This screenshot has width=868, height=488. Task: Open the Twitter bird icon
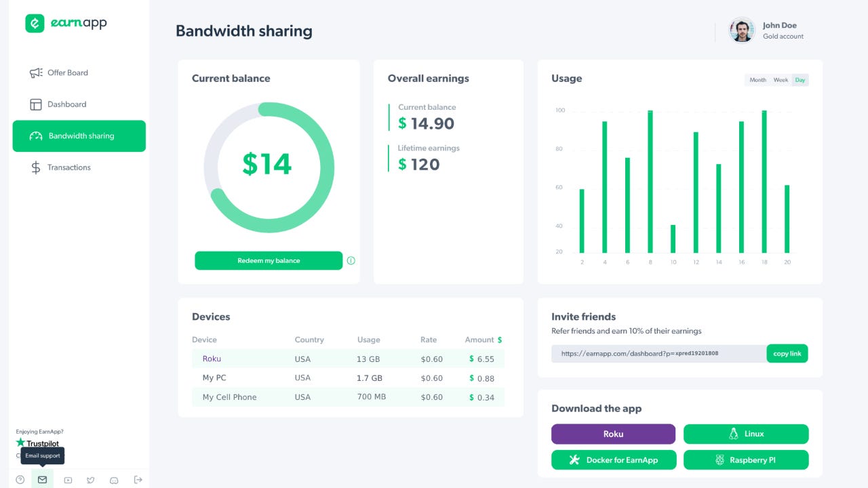pyautogui.click(x=91, y=479)
